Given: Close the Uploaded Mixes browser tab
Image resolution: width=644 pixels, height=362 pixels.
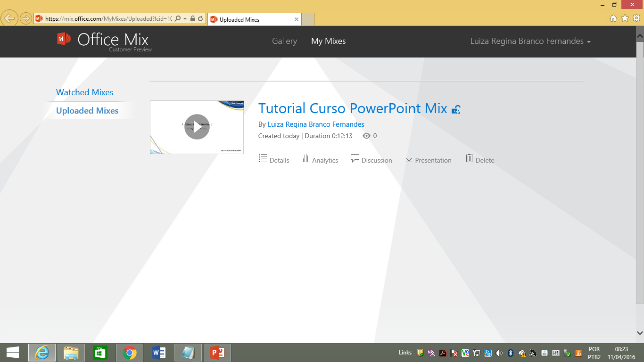Looking at the screenshot, I should pos(297,19).
